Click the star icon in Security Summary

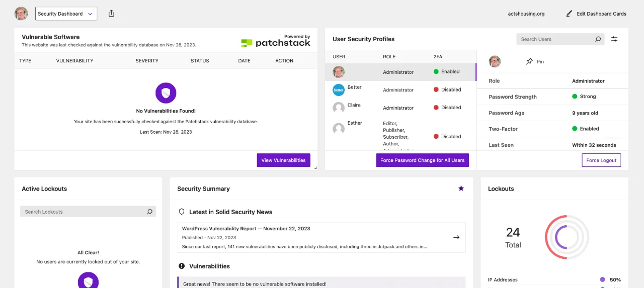[x=461, y=188]
